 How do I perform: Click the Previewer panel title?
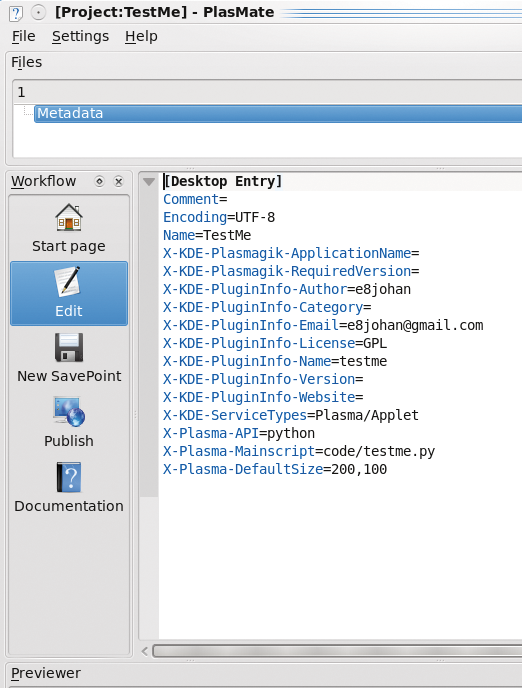(x=46, y=673)
